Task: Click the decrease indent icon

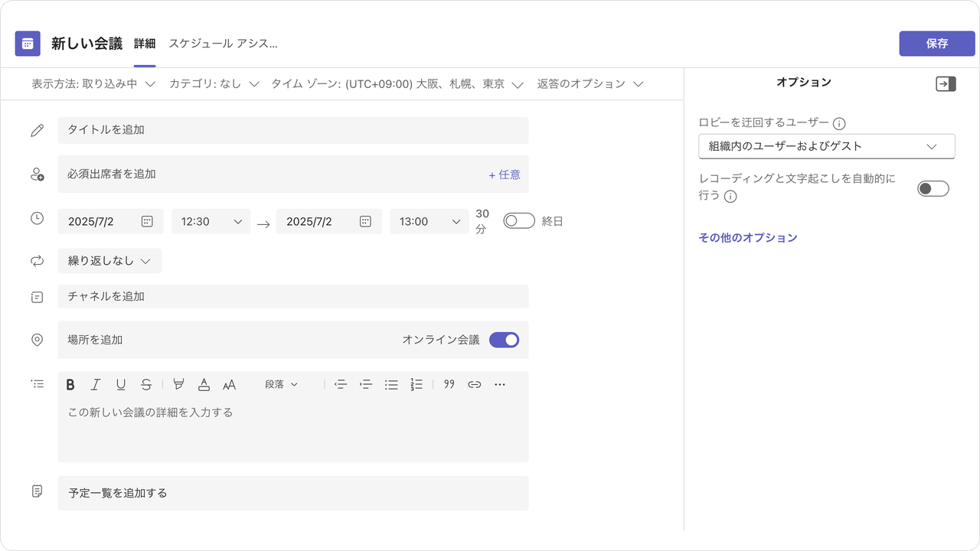Action: 341,385
